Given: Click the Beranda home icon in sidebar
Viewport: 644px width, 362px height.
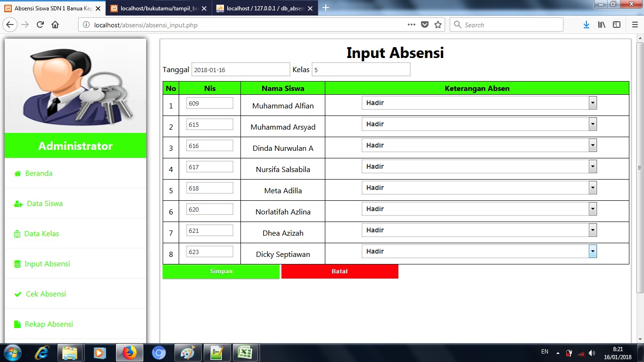Looking at the screenshot, I should point(18,173).
